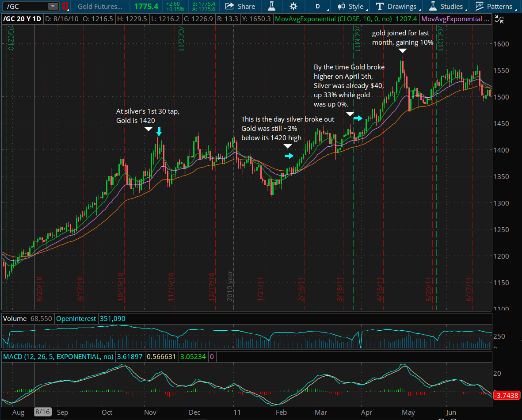Viewport: 522px width, 420px height.
Task: Click the Y: 1650.3 readout
Action: (256, 19)
